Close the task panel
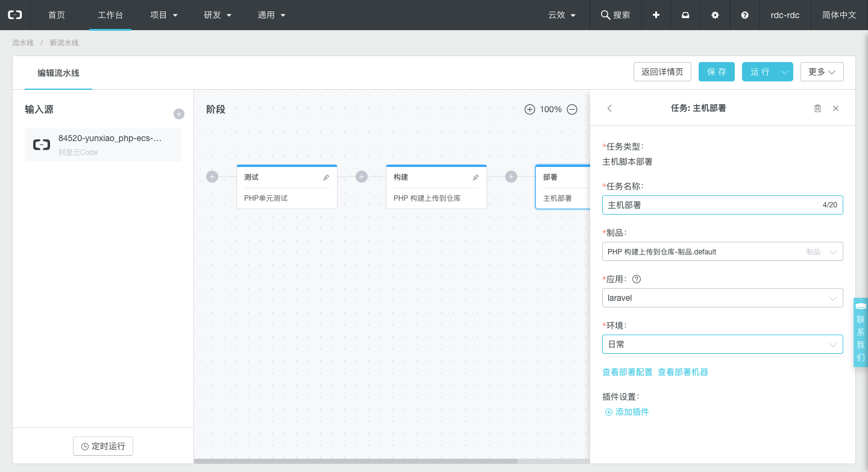The width and height of the screenshot is (868, 472). (x=835, y=108)
